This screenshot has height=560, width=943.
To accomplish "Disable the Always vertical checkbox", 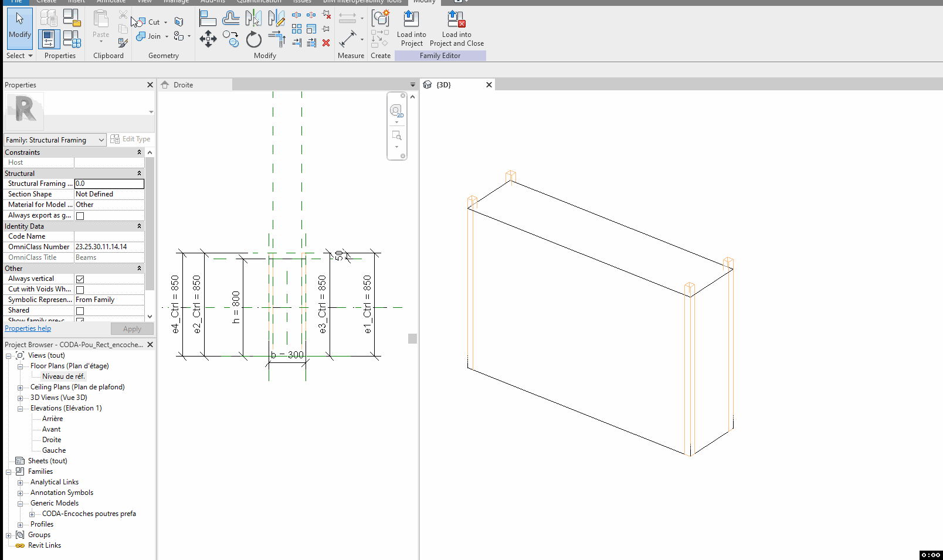I will tap(80, 279).
